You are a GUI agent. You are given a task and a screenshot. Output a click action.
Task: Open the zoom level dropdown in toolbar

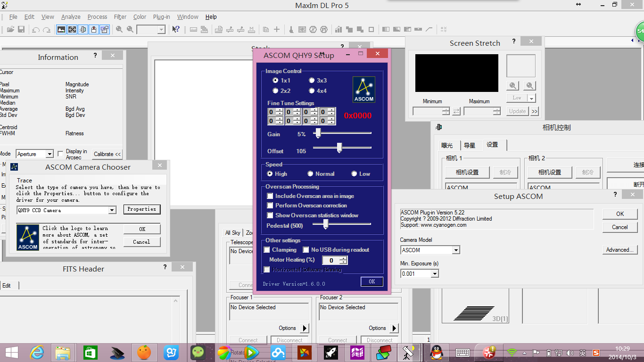(x=161, y=30)
